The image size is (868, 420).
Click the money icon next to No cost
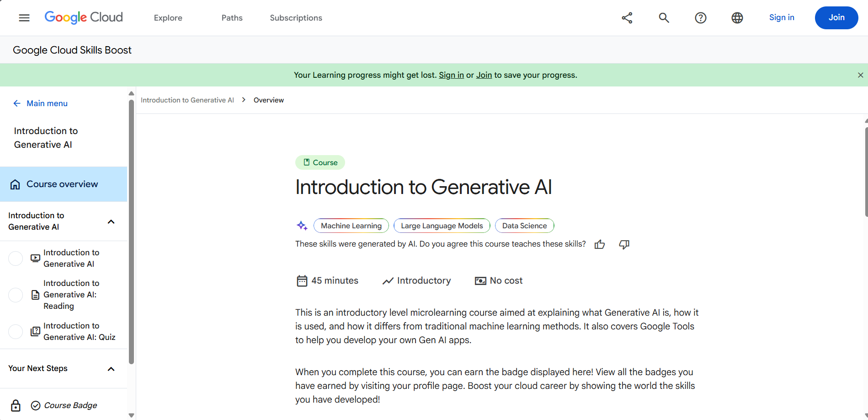pyautogui.click(x=480, y=281)
